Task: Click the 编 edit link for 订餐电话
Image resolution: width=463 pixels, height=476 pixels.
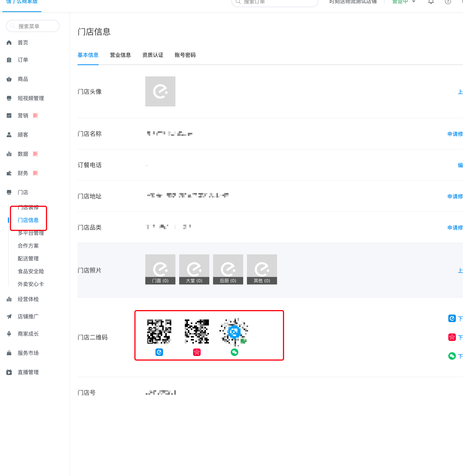Action: tap(460, 165)
